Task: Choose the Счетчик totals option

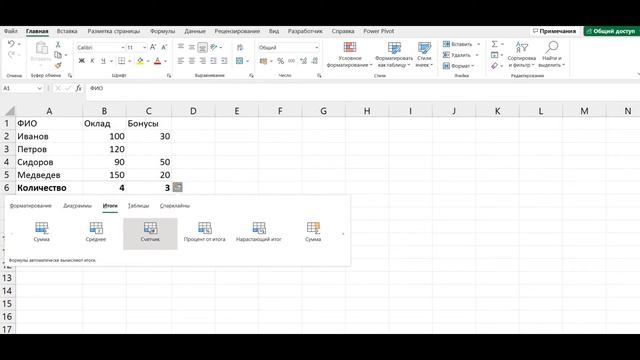Action: pyautogui.click(x=150, y=233)
